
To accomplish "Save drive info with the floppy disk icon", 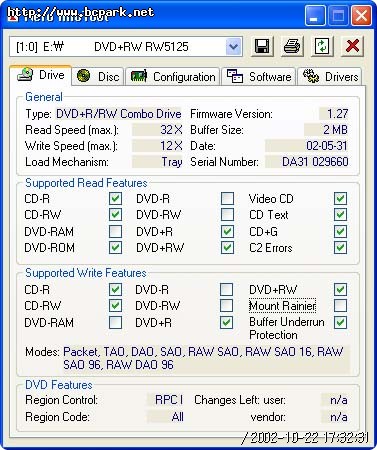I will [262, 46].
